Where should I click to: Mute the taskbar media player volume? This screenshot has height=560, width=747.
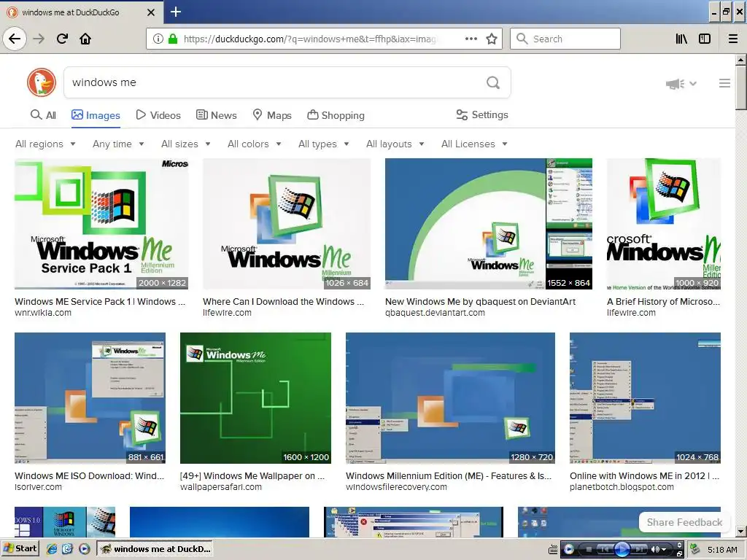[656, 550]
